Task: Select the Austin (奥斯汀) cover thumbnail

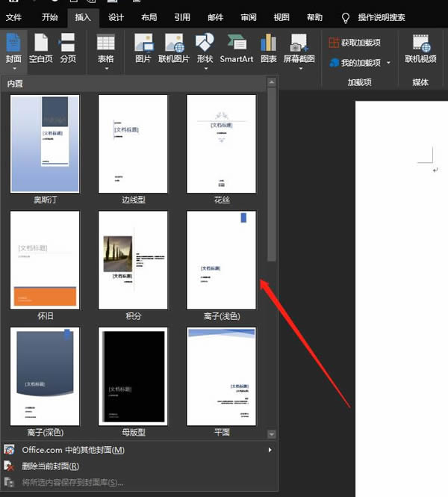Action: 44,143
